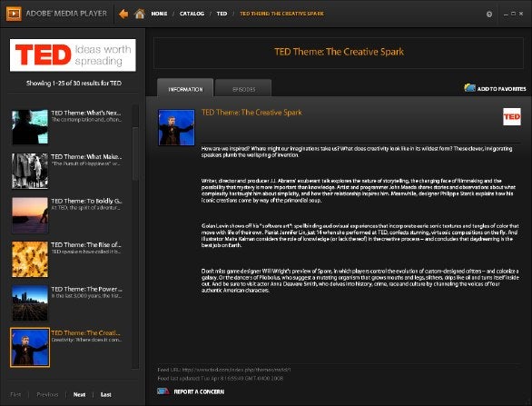Go to Next results page

point(79,394)
